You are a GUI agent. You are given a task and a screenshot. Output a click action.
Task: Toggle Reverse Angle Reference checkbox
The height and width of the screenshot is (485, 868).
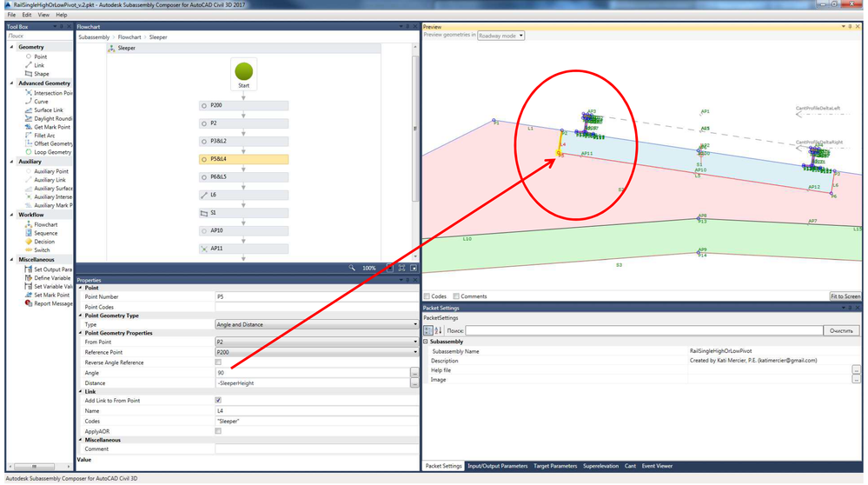218,362
